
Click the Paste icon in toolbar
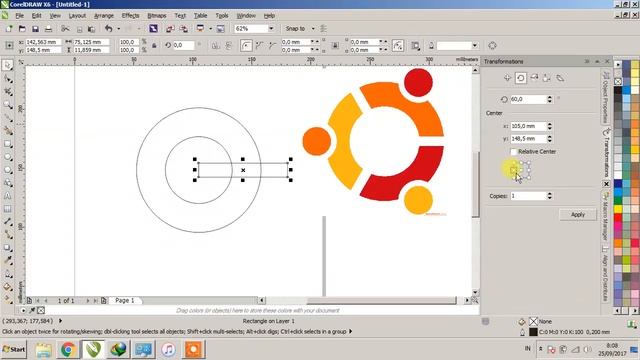91,29
